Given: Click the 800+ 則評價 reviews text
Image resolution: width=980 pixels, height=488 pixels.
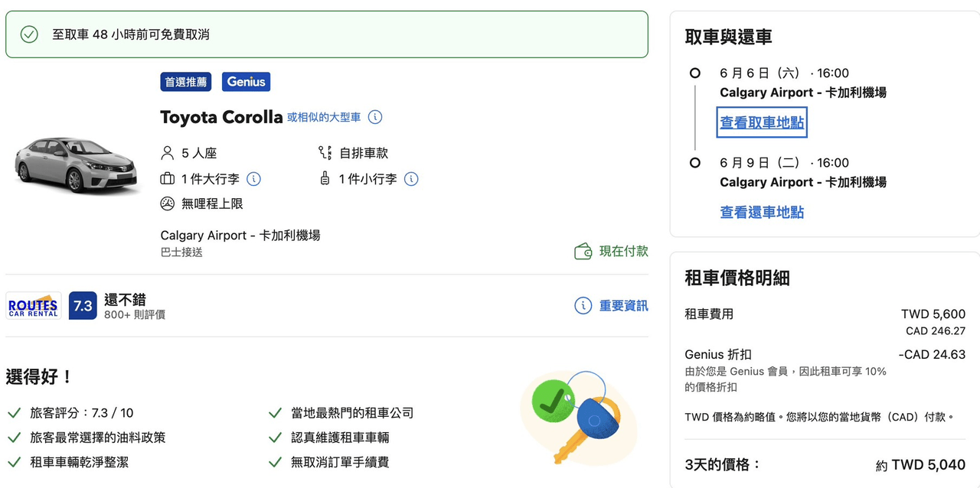Looking at the screenshot, I should tap(135, 314).
